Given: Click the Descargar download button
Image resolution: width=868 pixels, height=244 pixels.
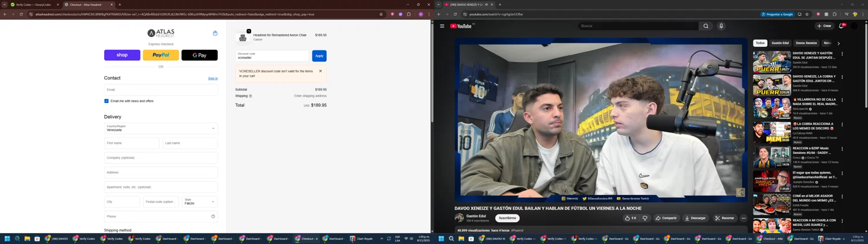Looking at the screenshot, I should [x=695, y=218].
